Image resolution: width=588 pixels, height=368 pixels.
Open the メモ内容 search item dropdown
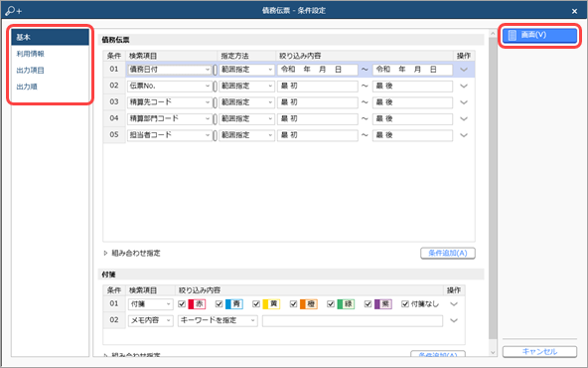150,320
